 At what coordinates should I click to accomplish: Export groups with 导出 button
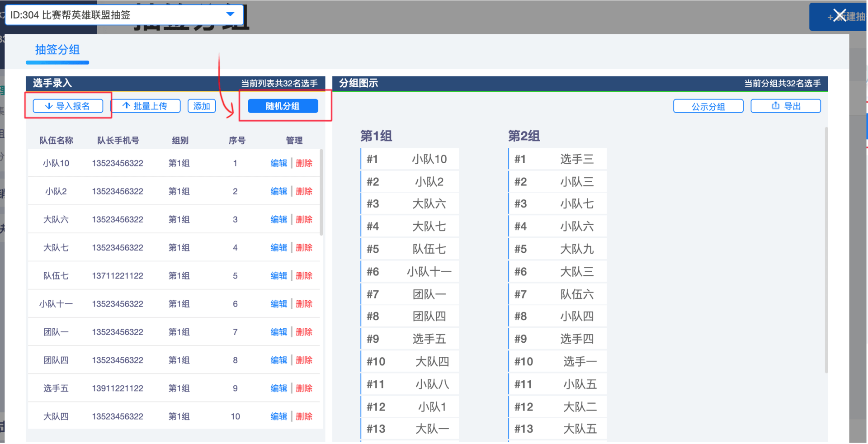[x=786, y=106]
